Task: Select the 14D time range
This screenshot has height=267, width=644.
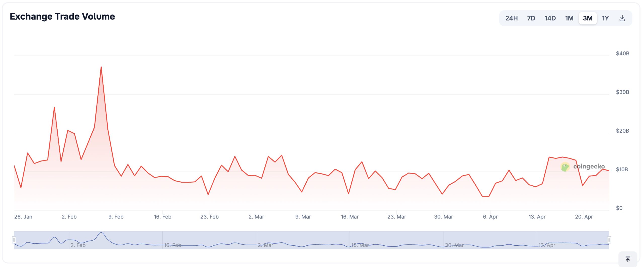Action: 550,18
